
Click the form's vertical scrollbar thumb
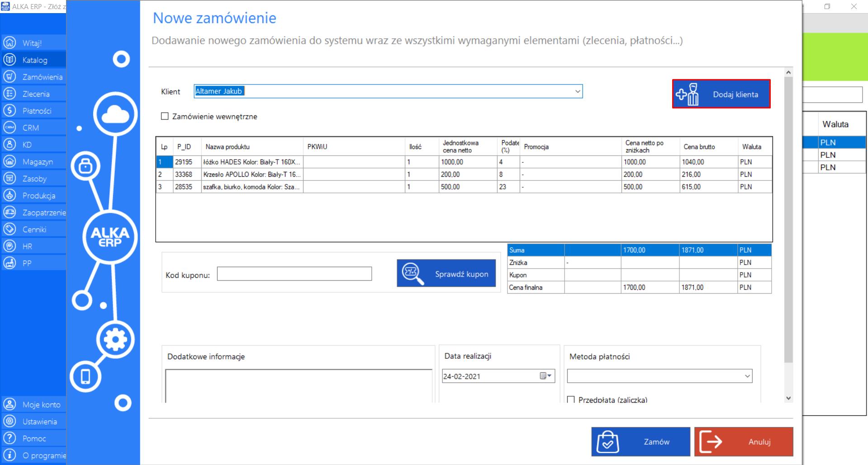pos(788,220)
